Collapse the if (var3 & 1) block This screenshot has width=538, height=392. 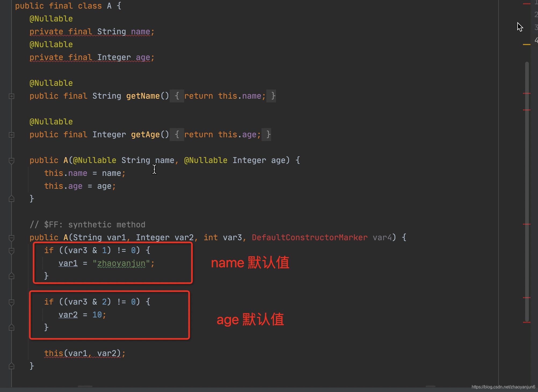click(x=12, y=251)
